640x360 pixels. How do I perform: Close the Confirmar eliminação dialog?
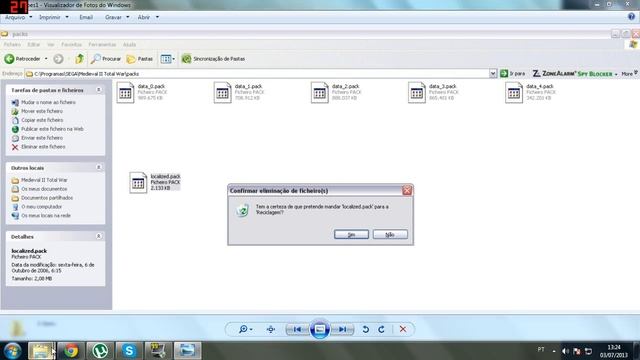pos(407,191)
